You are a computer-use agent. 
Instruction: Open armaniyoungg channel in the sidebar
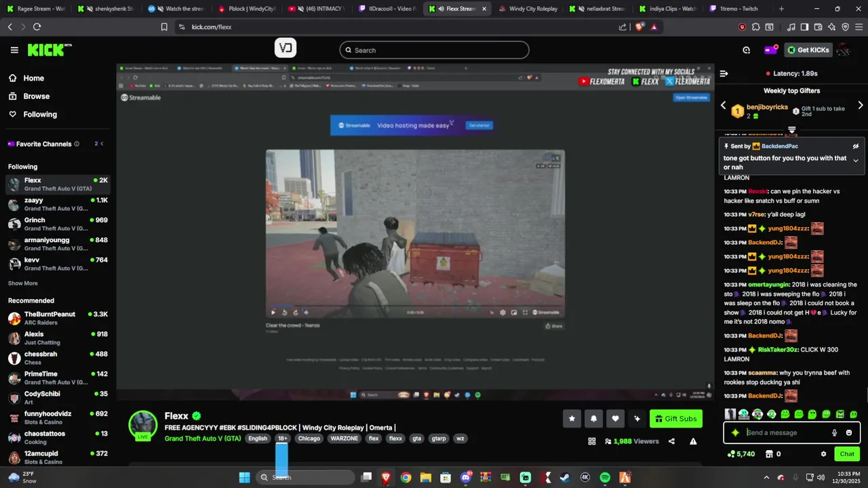(x=58, y=244)
